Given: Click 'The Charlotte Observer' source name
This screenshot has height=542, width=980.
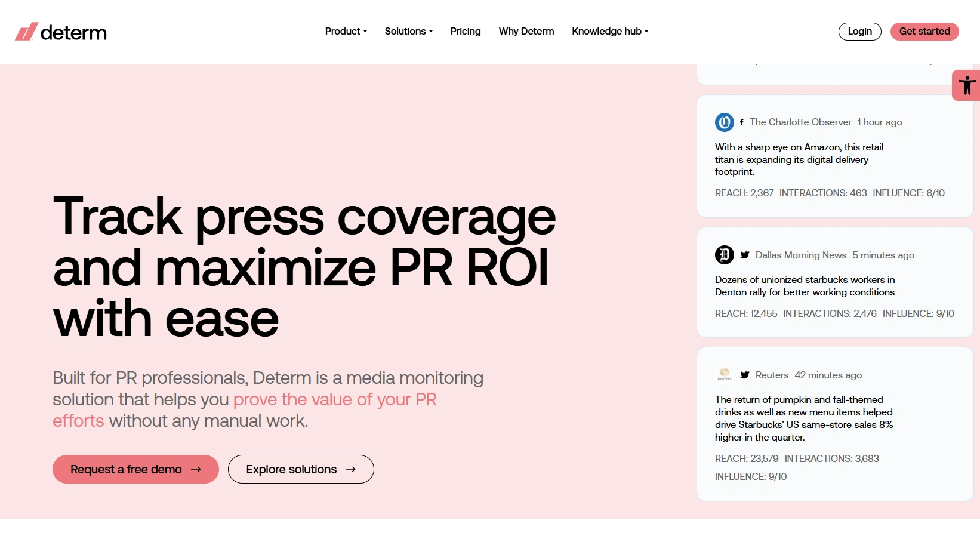Looking at the screenshot, I should [800, 122].
